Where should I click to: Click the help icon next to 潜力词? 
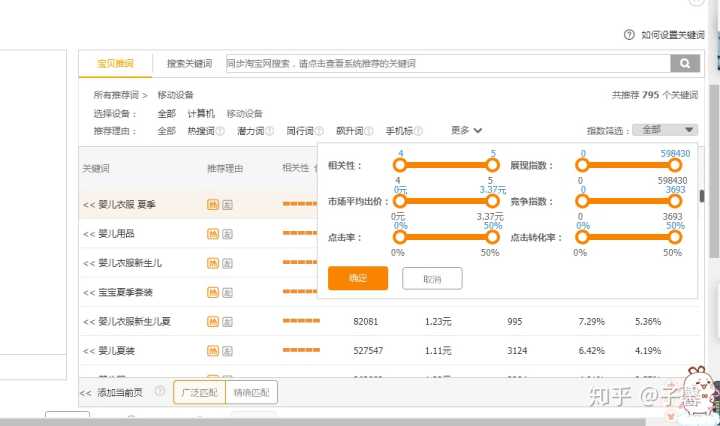(x=269, y=131)
